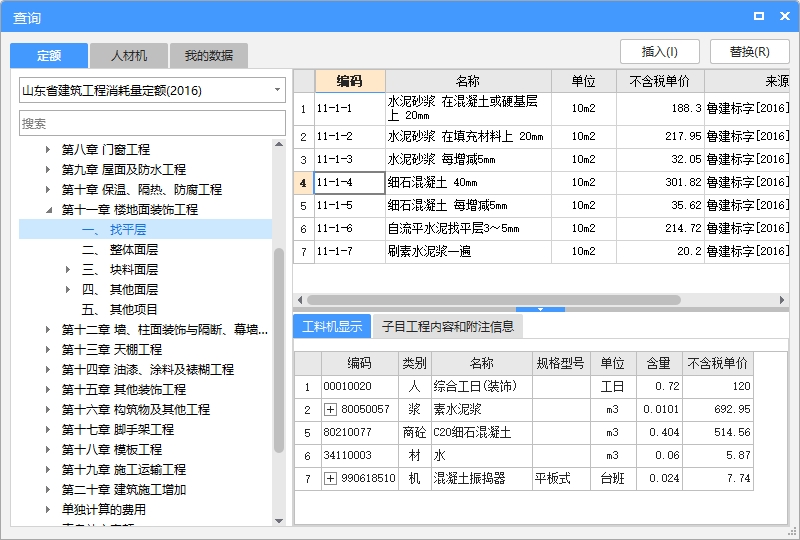The image size is (800, 540).
Task: Focus the 搜索 search field
Action: (x=152, y=123)
